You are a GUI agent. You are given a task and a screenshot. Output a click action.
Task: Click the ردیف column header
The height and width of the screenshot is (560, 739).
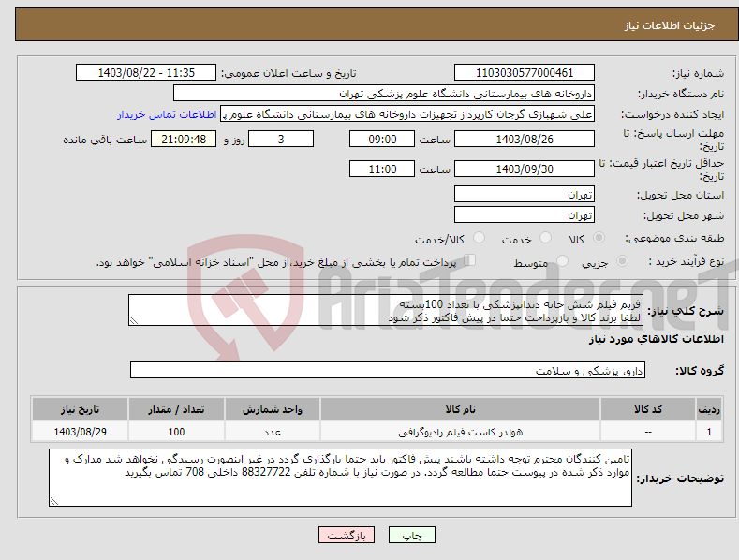click(709, 409)
